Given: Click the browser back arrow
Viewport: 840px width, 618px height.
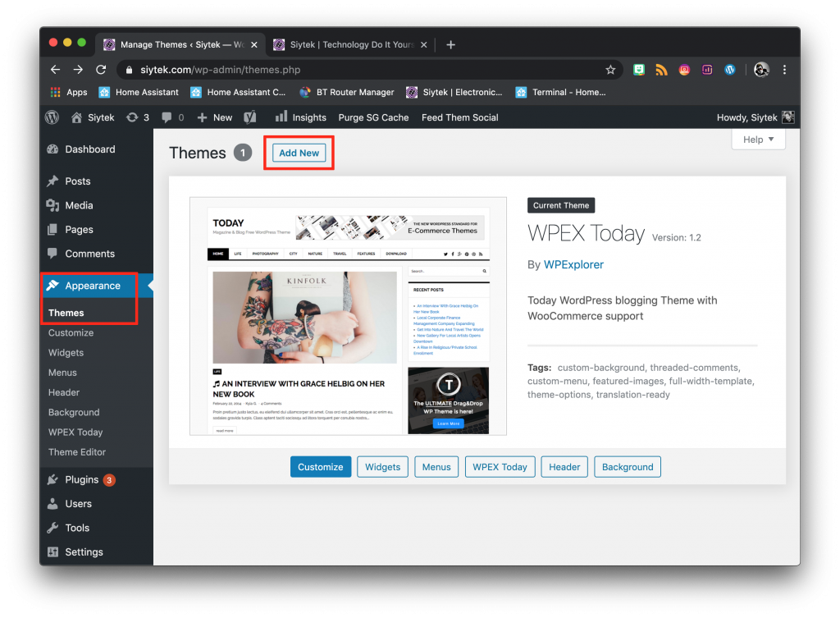Looking at the screenshot, I should tap(55, 70).
